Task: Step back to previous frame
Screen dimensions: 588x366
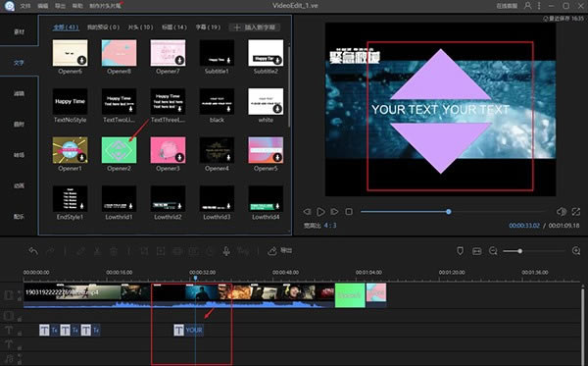Action: coord(307,212)
